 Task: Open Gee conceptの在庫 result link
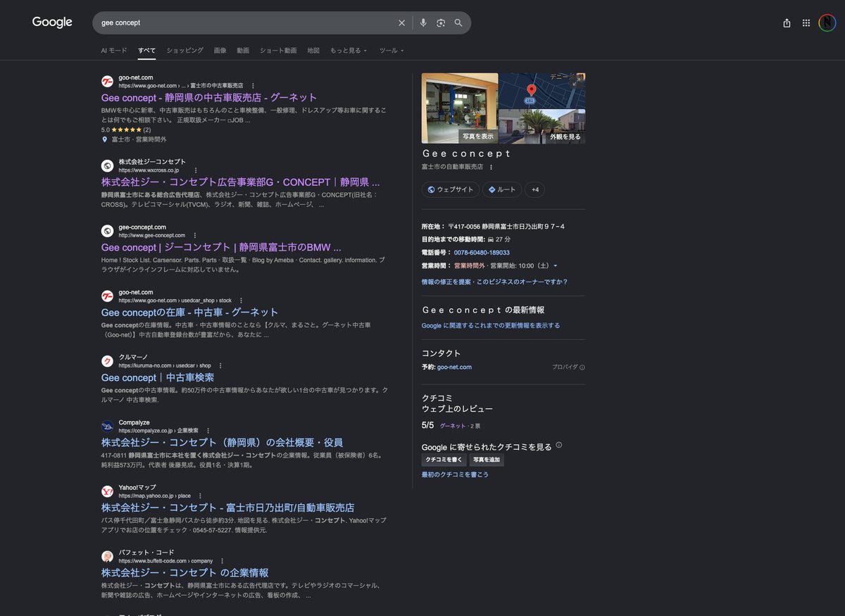point(189,312)
